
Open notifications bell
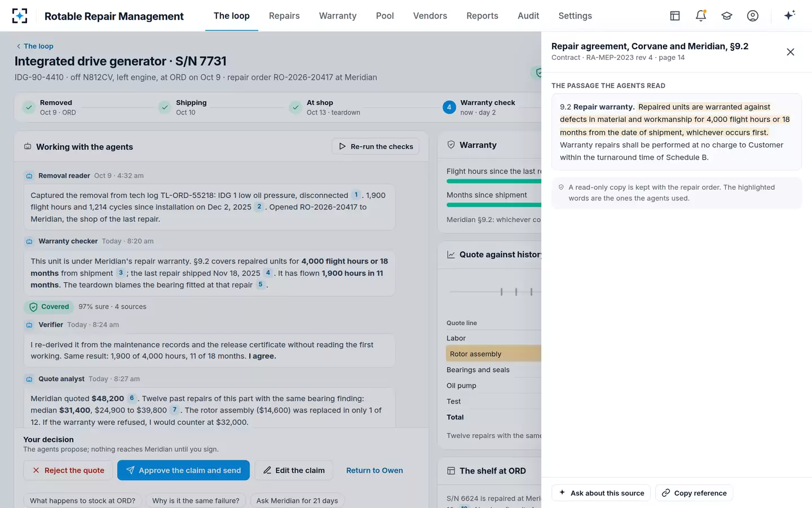[701, 16]
